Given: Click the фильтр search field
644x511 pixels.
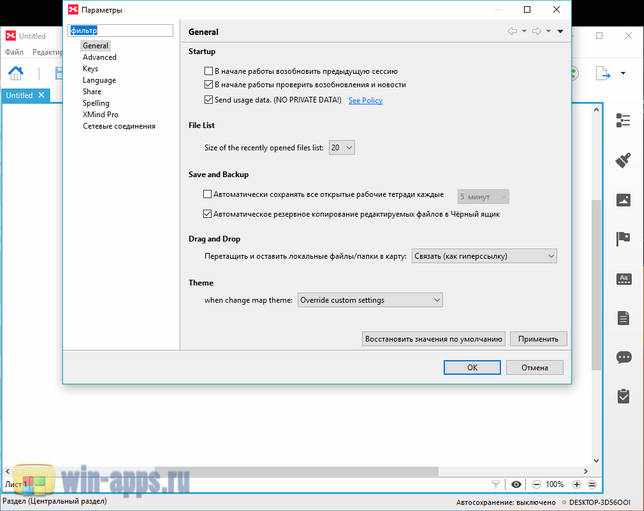Looking at the screenshot, I should click(x=121, y=30).
